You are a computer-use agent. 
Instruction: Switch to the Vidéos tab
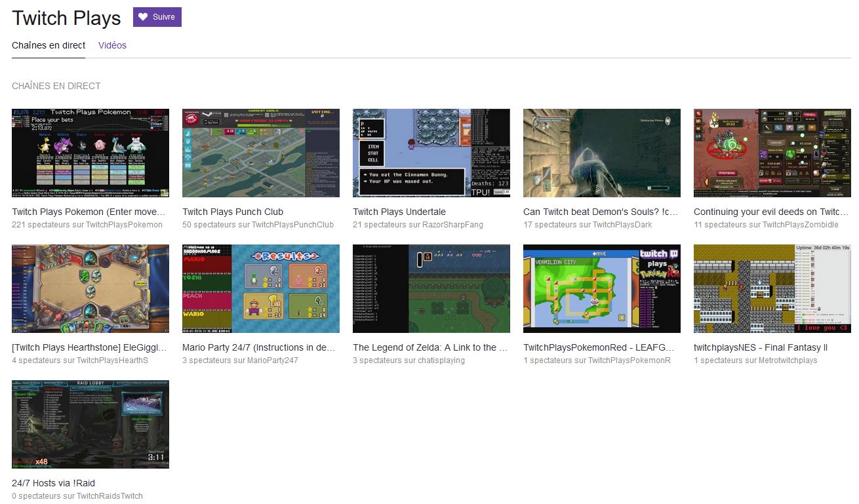click(112, 45)
